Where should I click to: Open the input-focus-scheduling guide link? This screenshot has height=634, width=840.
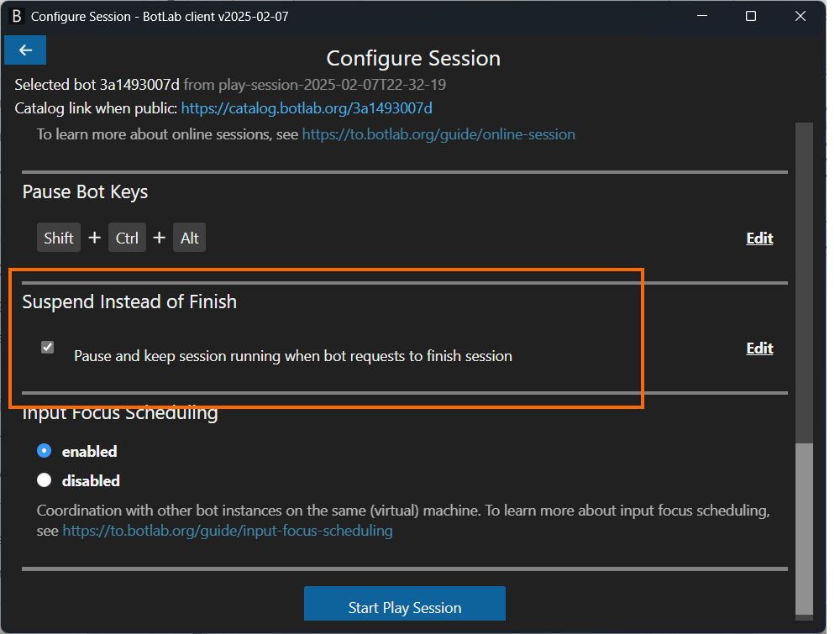(228, 531)
